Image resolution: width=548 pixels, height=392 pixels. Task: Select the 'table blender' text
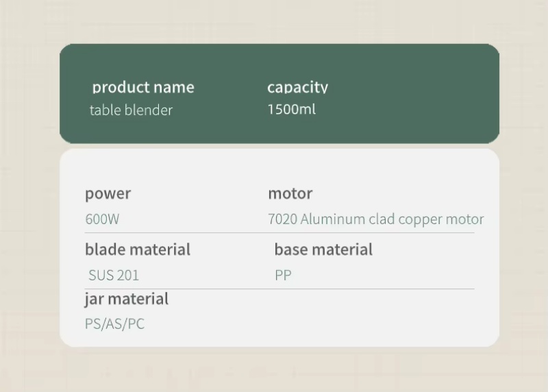[131, 110]
